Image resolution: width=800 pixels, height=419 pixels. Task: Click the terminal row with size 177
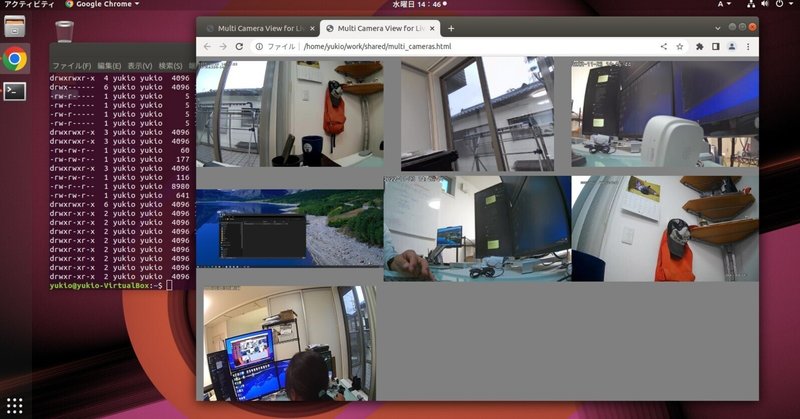click(x=120, y=159)
